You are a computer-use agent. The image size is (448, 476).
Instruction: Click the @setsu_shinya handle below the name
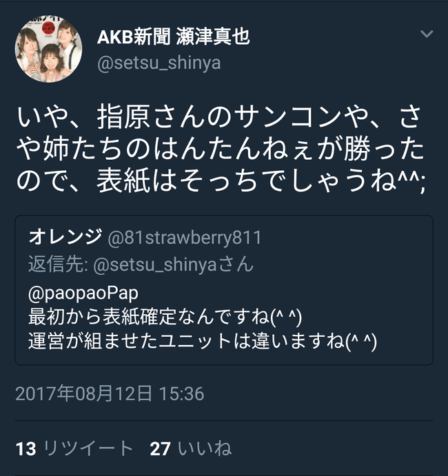[x=159, y=63]
